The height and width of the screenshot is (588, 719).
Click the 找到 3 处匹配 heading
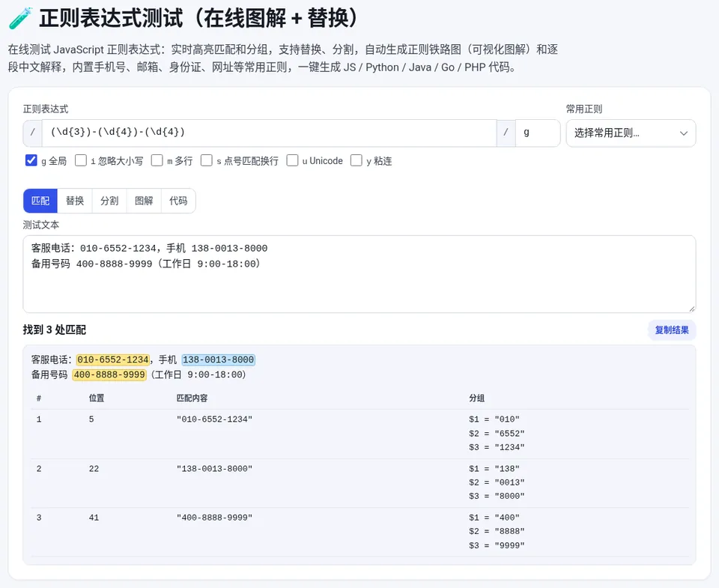[x=55, y=330]
